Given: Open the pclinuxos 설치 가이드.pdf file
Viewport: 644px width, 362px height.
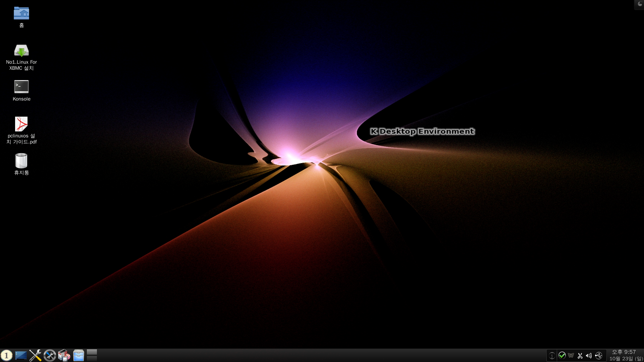Looking at the screenshot, I should pos(21,124).
